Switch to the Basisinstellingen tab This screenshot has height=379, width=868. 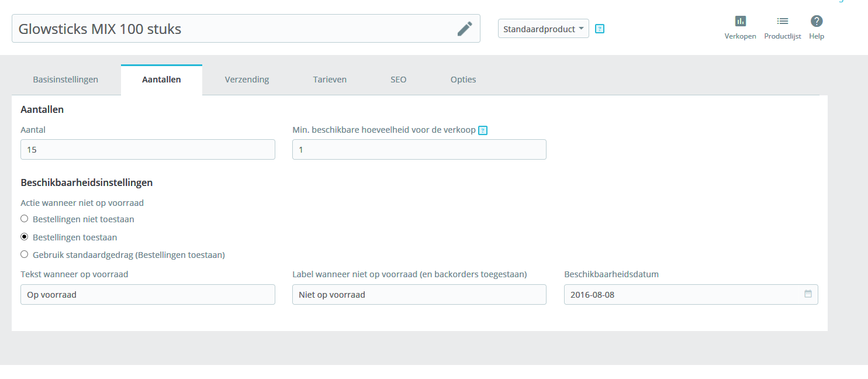coord(65,80)
